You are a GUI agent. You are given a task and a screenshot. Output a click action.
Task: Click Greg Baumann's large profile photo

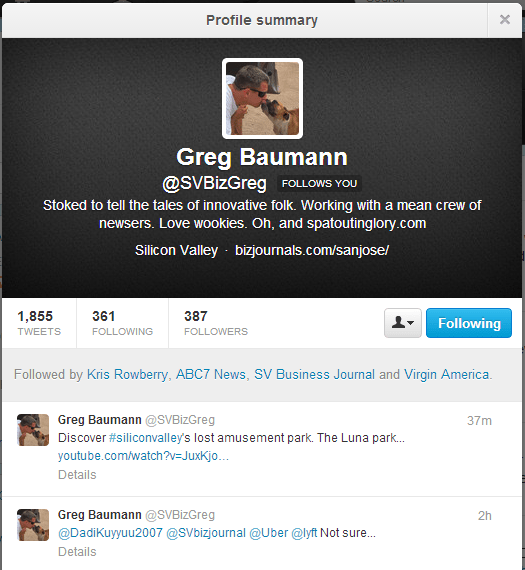click(x=262, y=99)
